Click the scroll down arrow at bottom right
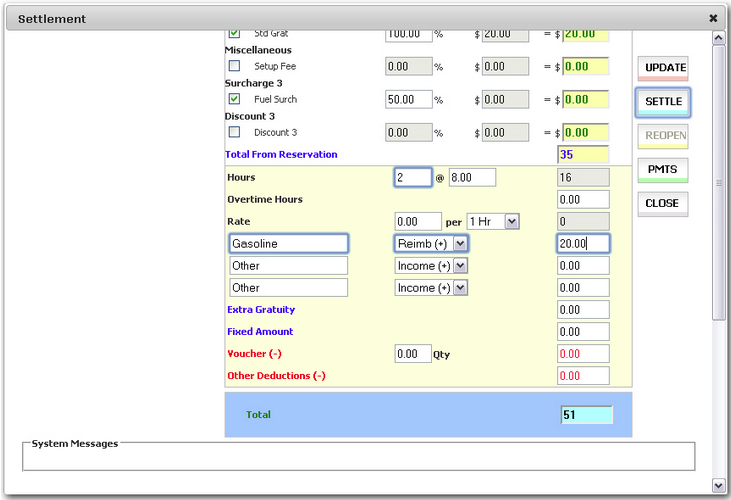The width and height of the screenshot is (731, 500). pyautogui.click(x=718, y=485)
